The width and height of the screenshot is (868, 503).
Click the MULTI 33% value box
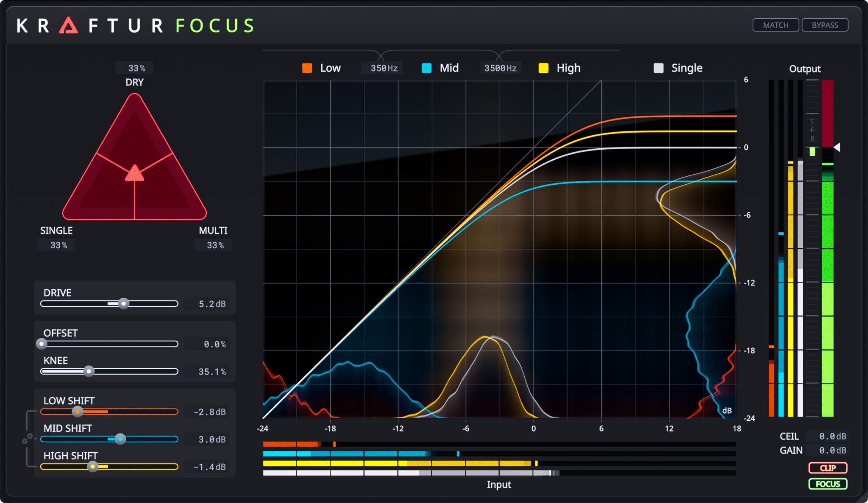pyautogui.click(x=213, y=245)
